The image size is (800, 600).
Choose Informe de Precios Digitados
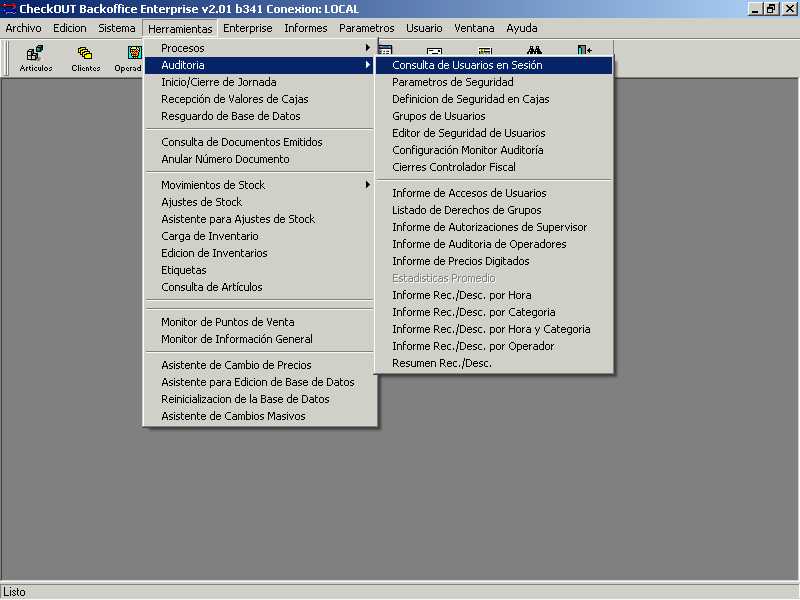[494, 261]
